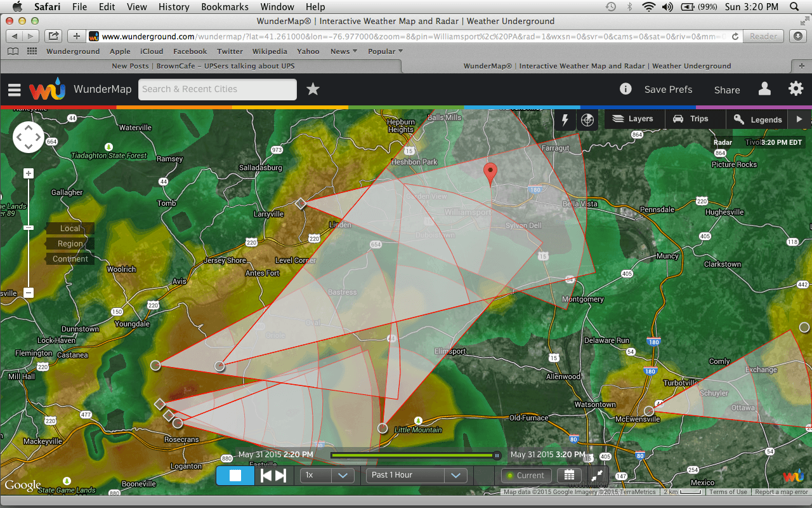Open the Wunderground bookmark

pos(73,51)
